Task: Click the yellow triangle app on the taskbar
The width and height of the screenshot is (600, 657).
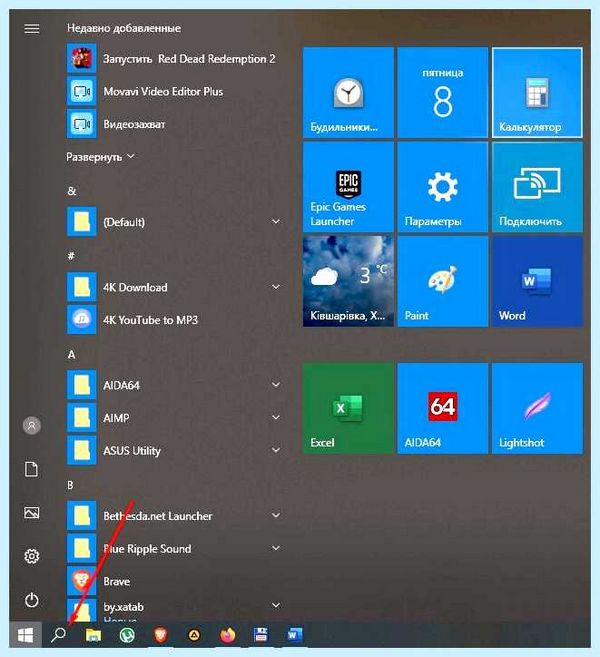Action: pyautogui.click(x=194, y=636)
